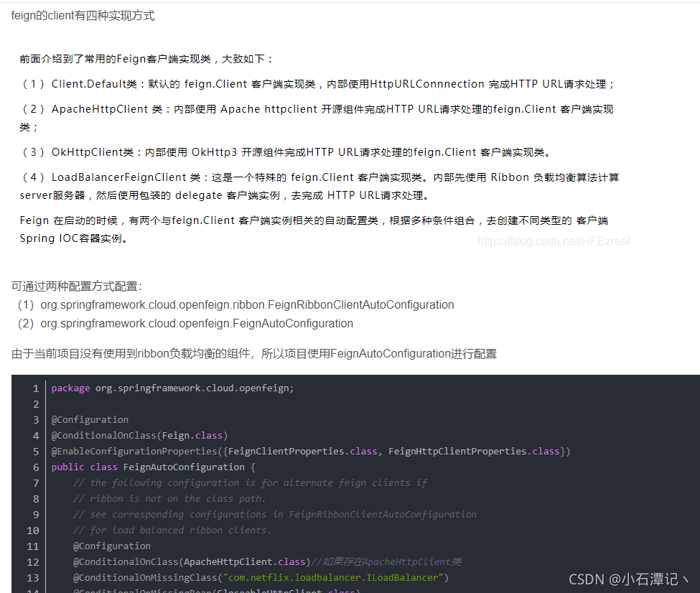Select the @Configuration annotation on line 3

coord(90,419)
